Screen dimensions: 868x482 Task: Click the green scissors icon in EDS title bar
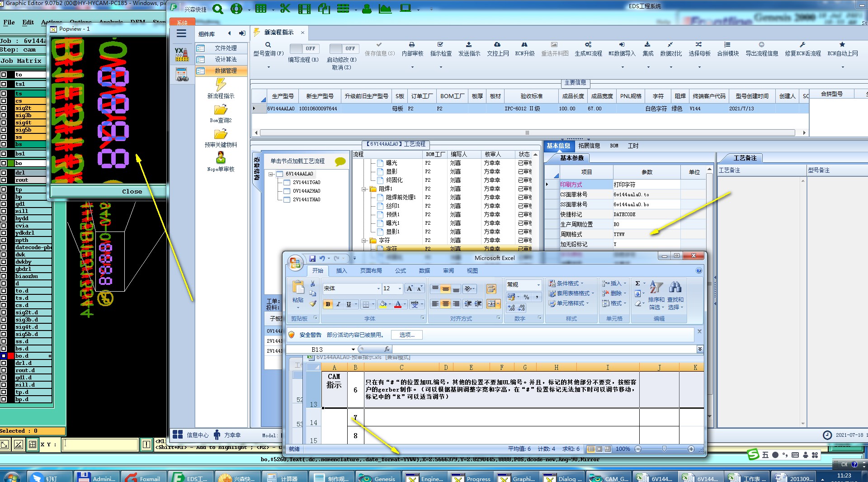pos(285,9)
